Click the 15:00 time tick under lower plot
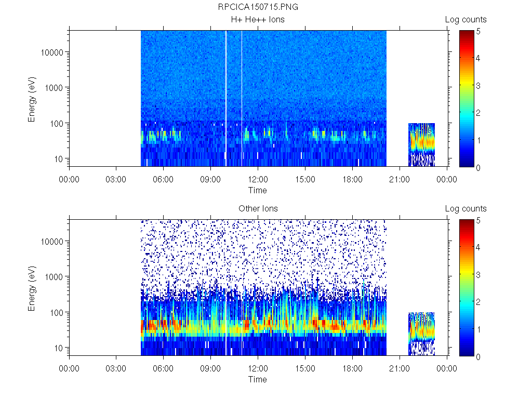The width and height of the screenshot is (532, 399). (305, 368)
